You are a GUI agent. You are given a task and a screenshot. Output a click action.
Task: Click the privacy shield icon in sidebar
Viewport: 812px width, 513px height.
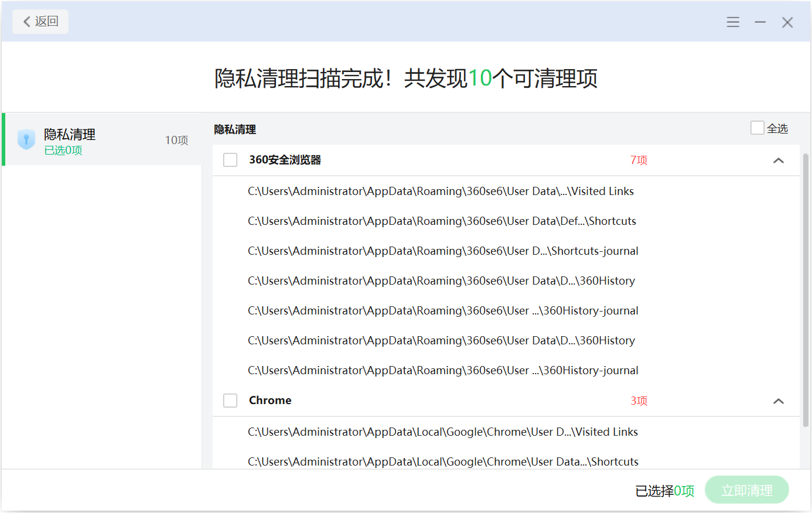click(x=26, y=139)
